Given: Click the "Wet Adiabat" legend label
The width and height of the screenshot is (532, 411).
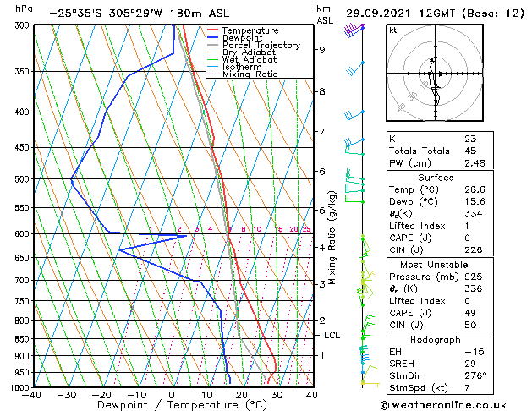Looking at the screenshot, I should coord(250,59).
